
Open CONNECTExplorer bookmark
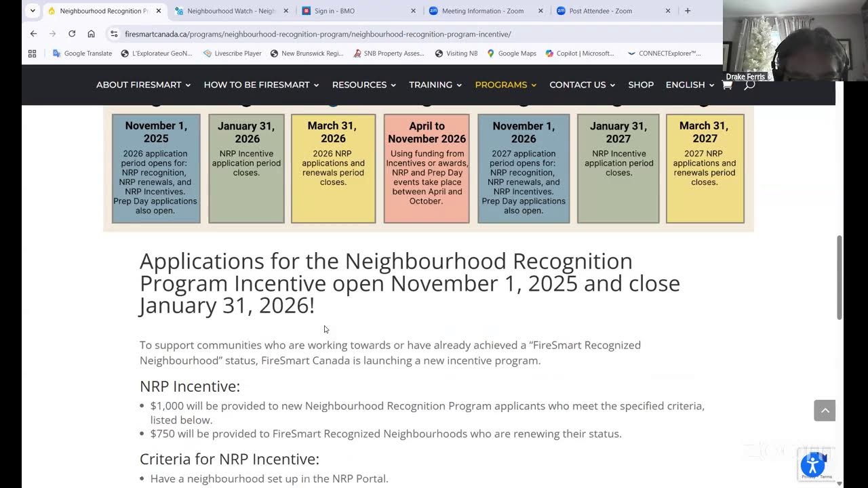click(x=664, y=53)
